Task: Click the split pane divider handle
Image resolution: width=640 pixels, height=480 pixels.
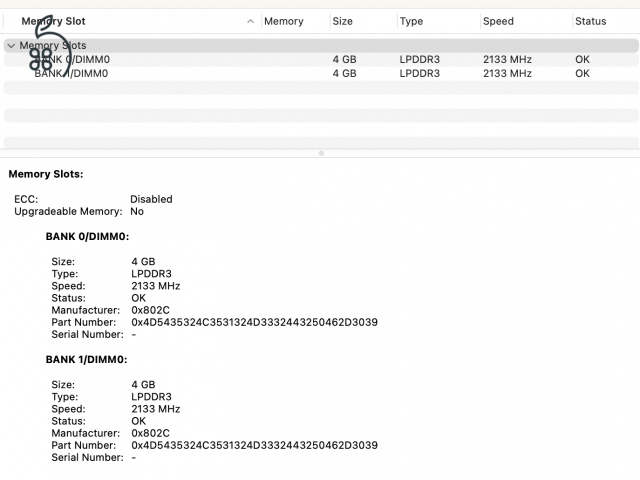Action: click(x=320, y=153)
